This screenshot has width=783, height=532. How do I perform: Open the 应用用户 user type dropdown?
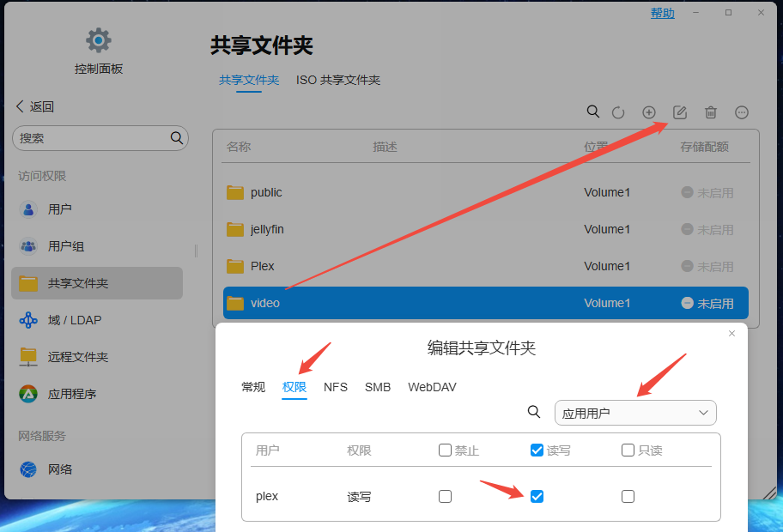click(635, 413)
